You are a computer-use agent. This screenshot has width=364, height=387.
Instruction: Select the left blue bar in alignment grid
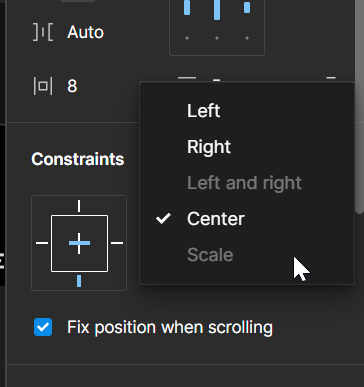[187, 7]
